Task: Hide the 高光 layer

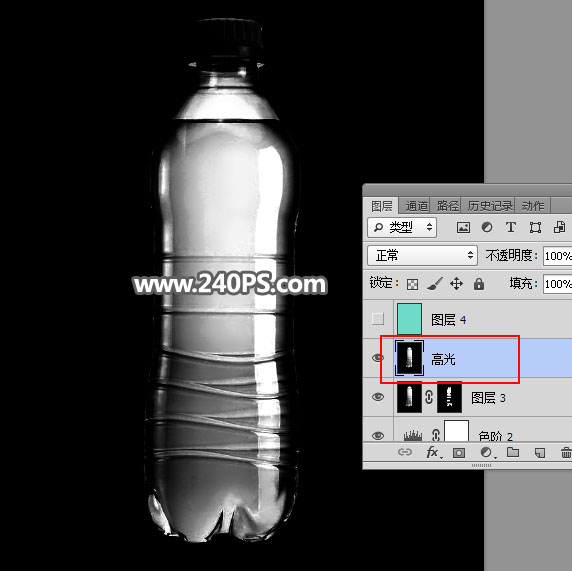Action: pyautogui.click(x=378, y=358)
